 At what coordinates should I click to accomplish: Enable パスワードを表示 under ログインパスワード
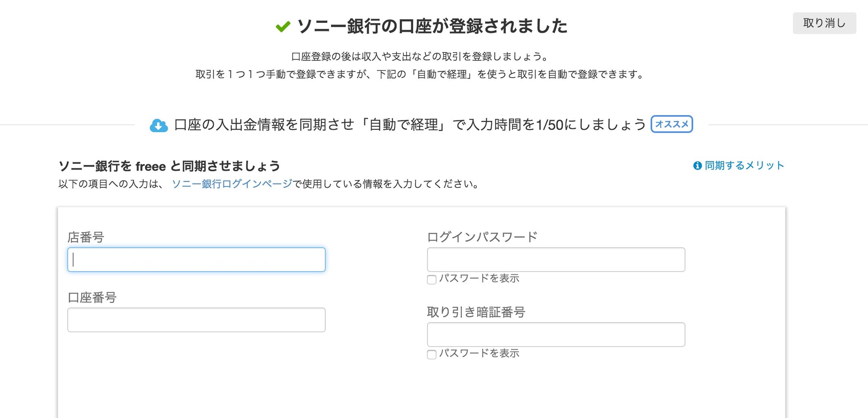tap(432, 280)
